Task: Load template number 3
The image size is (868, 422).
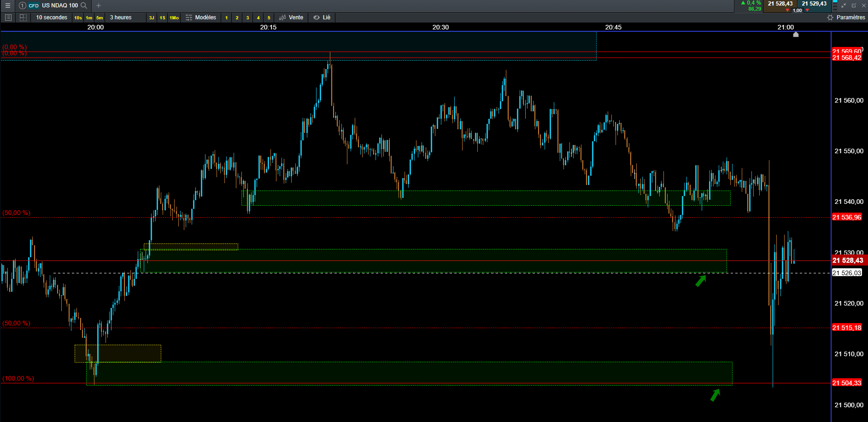Action: [x=247, y=17]
